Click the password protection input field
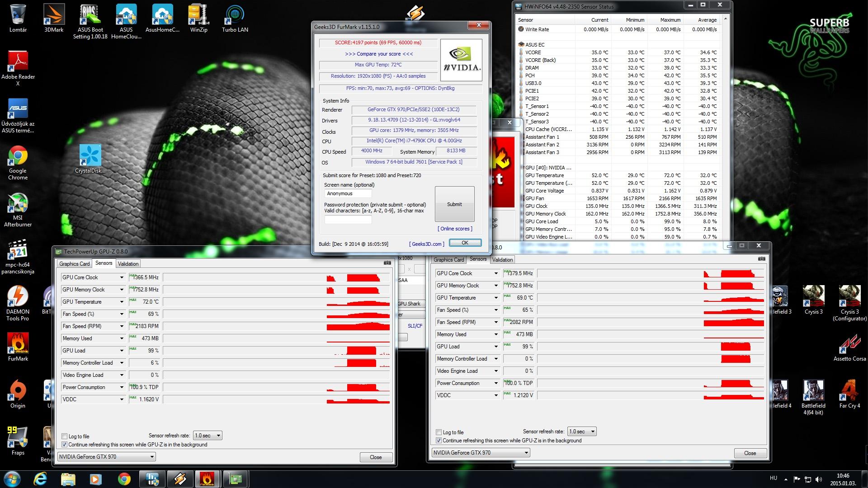 coord(348,220)
